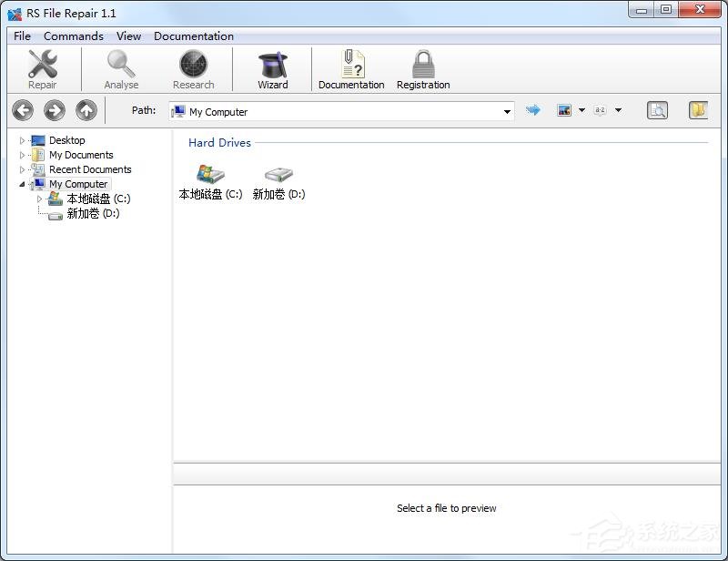Viewport: 728px width, 561px height.
Task: Open Documentation toolbar icon
Action: click(x=351, y=69)
